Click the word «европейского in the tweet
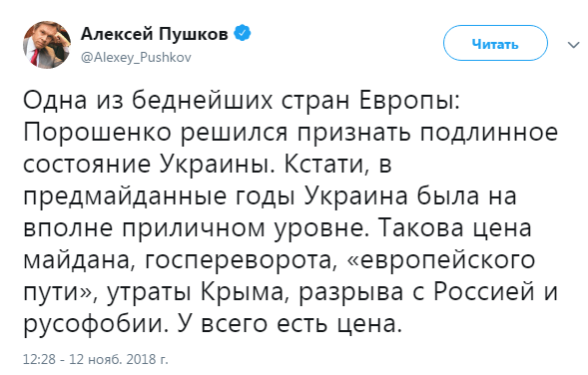Screen dimensions: 588x375 tap(441, 261)
